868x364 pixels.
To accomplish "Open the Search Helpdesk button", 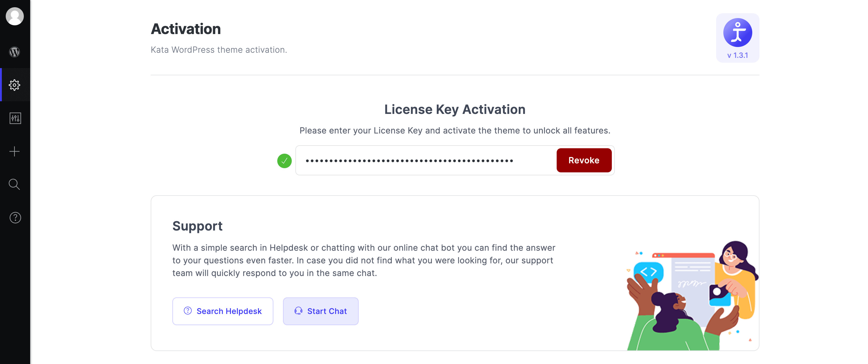I will 223,311.
